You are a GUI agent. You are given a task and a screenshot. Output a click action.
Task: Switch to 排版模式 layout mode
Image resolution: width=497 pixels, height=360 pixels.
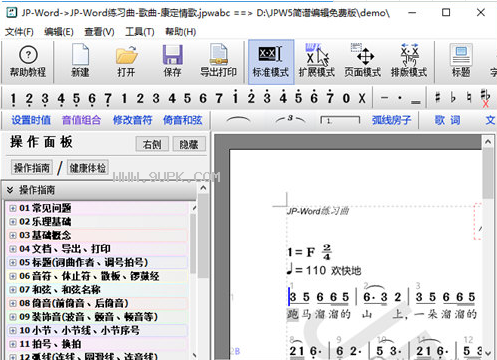(x=409, y=61)
